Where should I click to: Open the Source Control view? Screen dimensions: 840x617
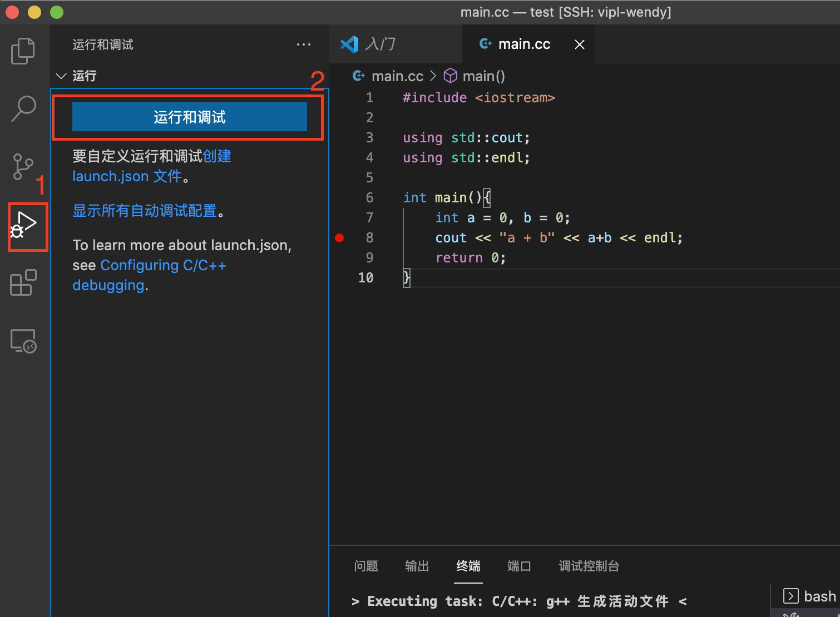[23, 167]
